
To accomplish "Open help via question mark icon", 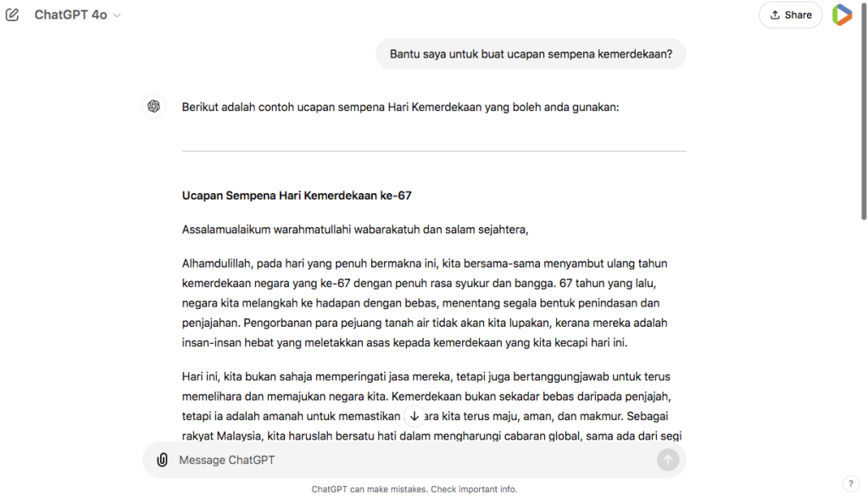I will click(850, 484).
